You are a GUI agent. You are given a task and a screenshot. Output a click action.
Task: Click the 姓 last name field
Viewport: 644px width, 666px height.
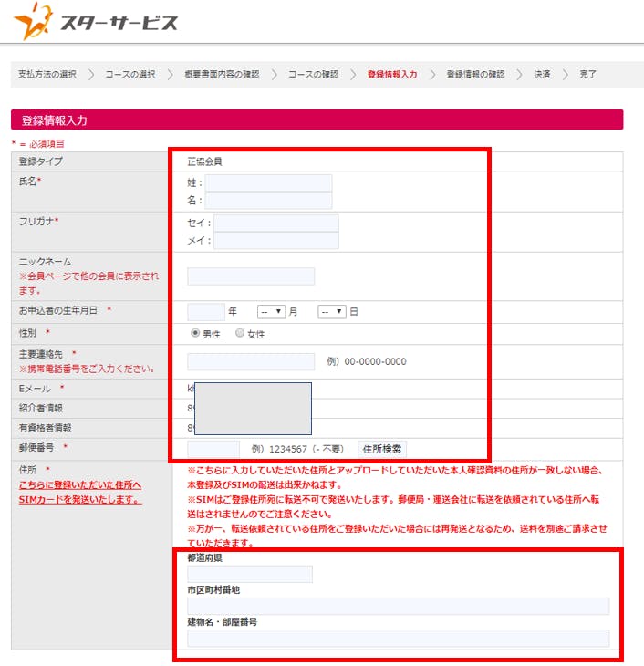point(268,182)
